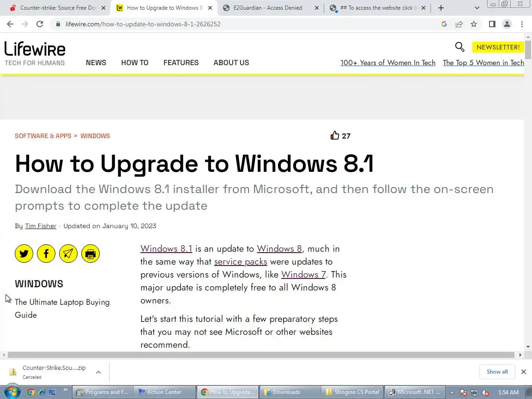Share the article on Twitter
Viewport: 532px width, 399px height.
coord(24,254)
